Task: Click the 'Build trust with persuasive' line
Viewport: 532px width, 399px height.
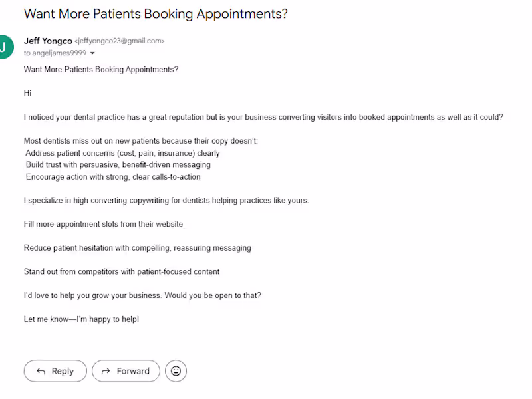Action: click(118, 164)
